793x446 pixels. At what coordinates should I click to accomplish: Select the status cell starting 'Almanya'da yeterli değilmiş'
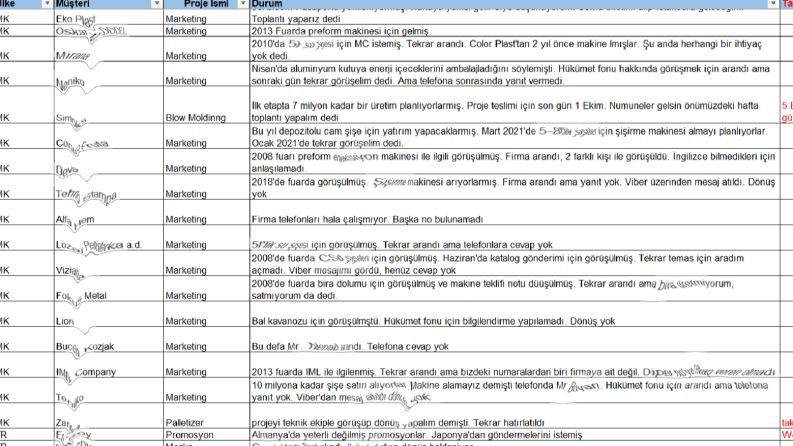515,435
